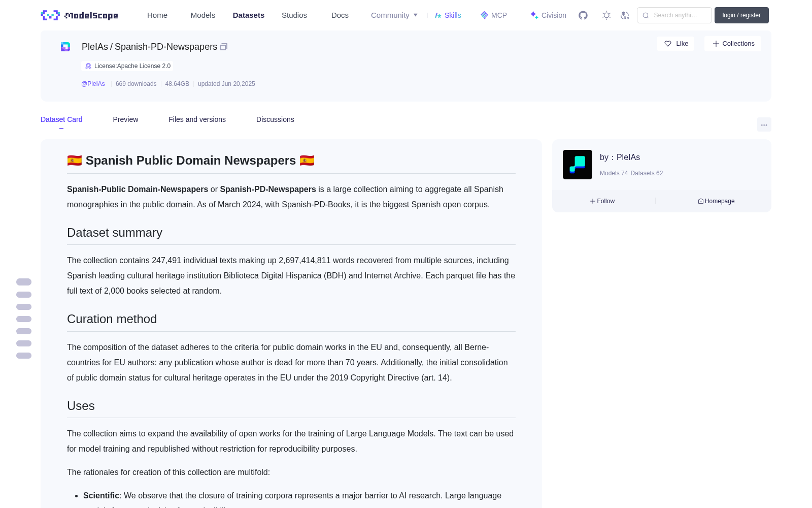The height and width of the screenshot is (508, 812).
Task: Jump via first outline marker on left
Action: coord(24,282)
